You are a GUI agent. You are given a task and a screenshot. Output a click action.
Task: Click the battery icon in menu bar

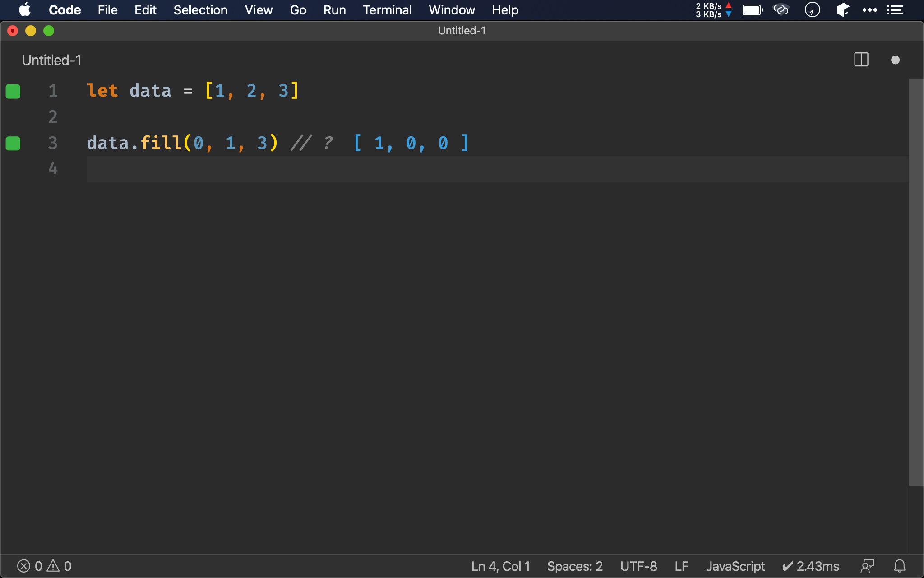click(753, 10)
